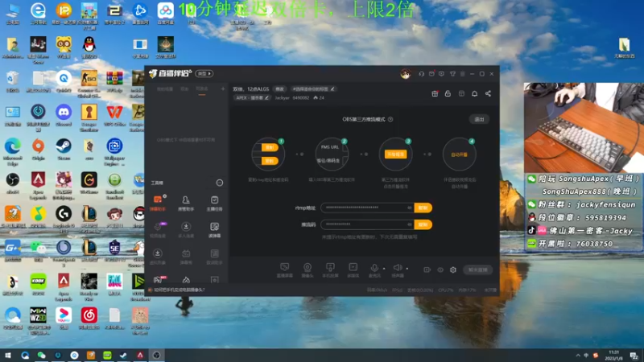
Task: Copy the stream key
Action: point(423,224)
